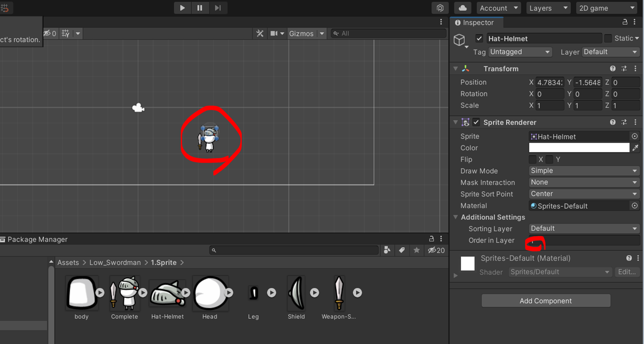The image size is (644, 344).
Task: Click the Transform help question icon
Action: tap(613, 69)
